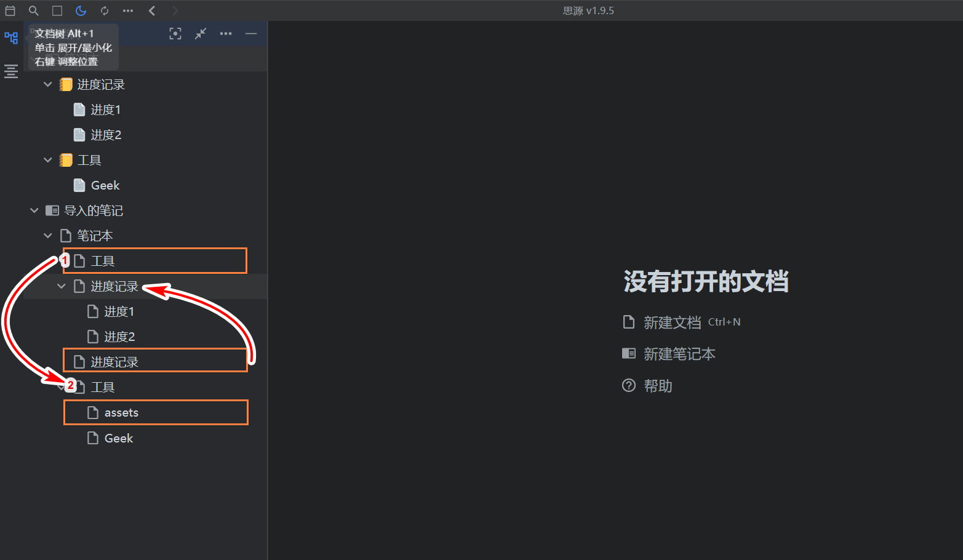This screenshot has width=963, height=560.
Task: Minimize the document tree panel
Action: [x=251, y=34]
